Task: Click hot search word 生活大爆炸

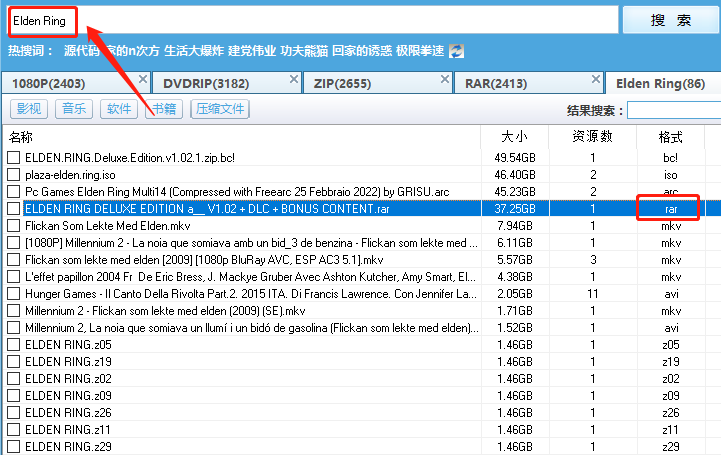Action: (194, 51)
